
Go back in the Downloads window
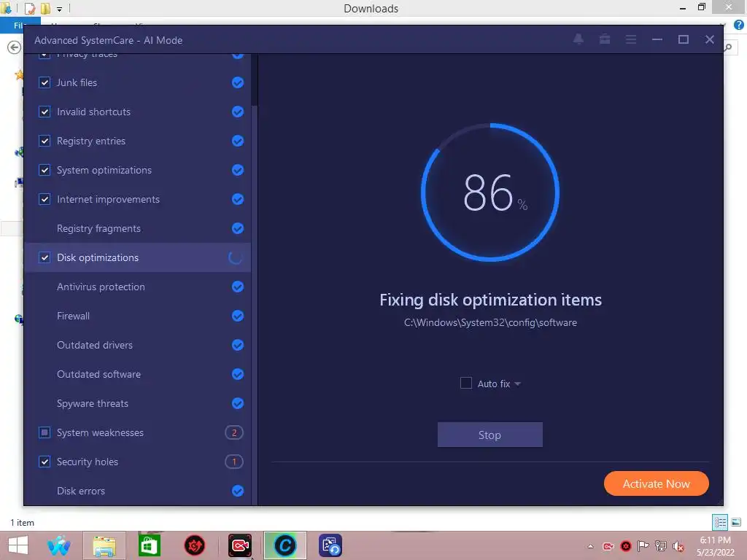(x=15, y=47)
